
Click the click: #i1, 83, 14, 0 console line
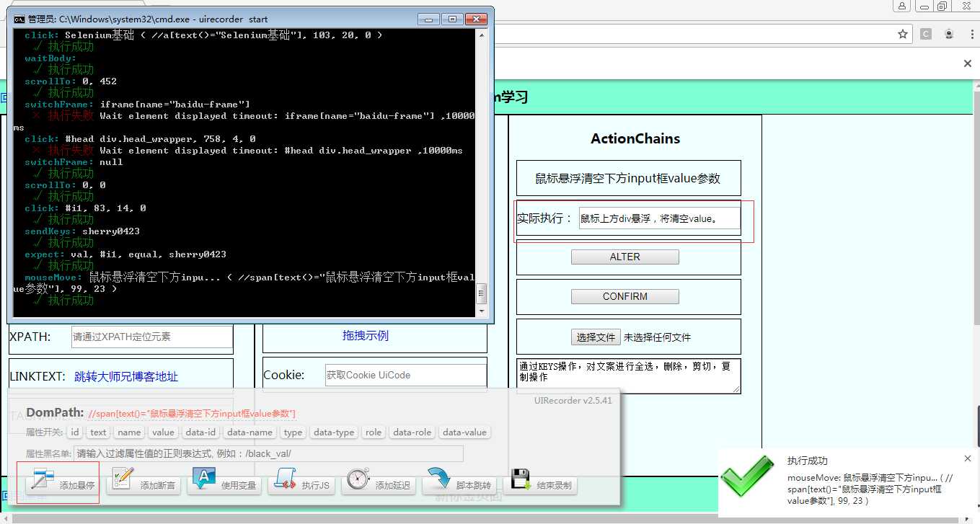click(85, 208)
